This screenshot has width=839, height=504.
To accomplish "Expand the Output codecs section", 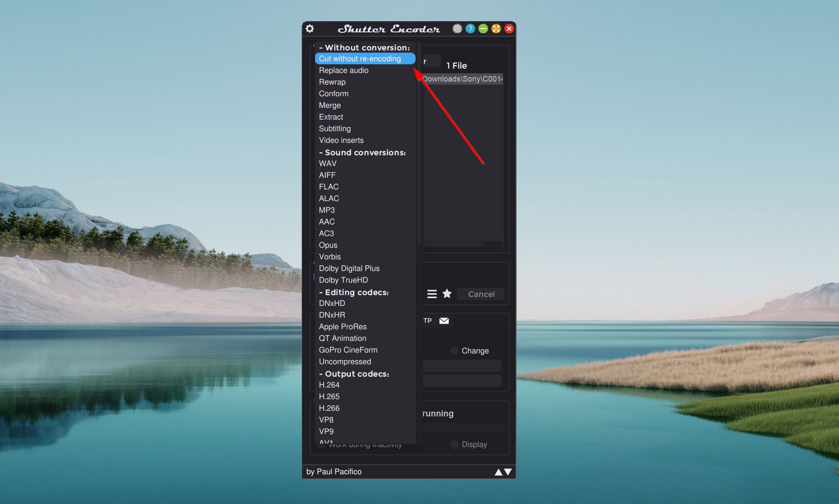I will [x=353, y=374].
